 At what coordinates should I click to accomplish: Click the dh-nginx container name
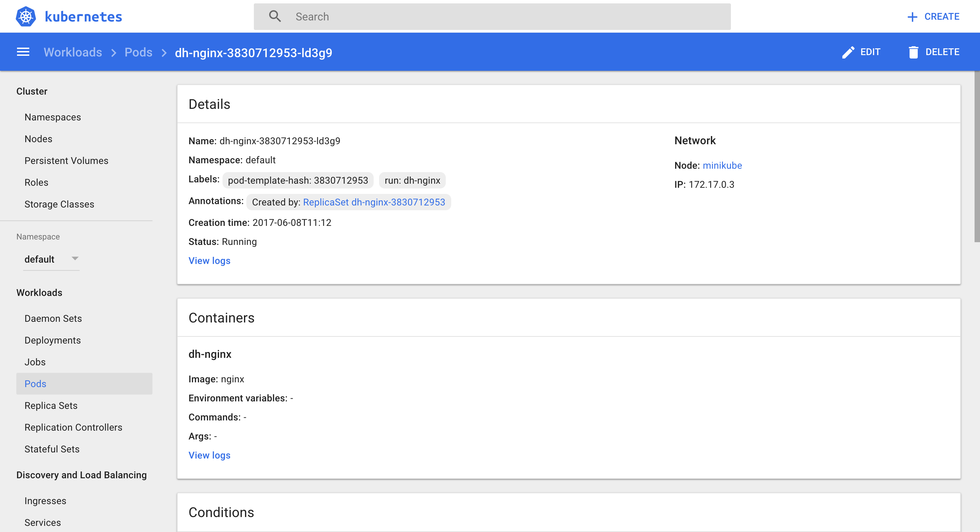[x=210, y=354]
